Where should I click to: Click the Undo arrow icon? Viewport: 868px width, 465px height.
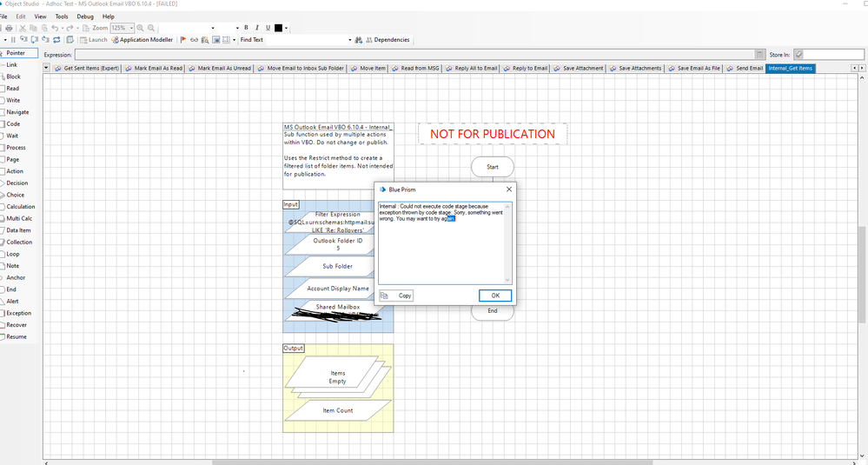55,28
